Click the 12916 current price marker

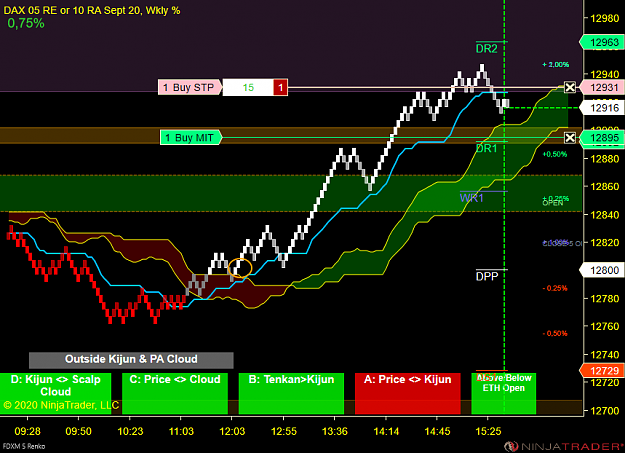click(601, 108)
